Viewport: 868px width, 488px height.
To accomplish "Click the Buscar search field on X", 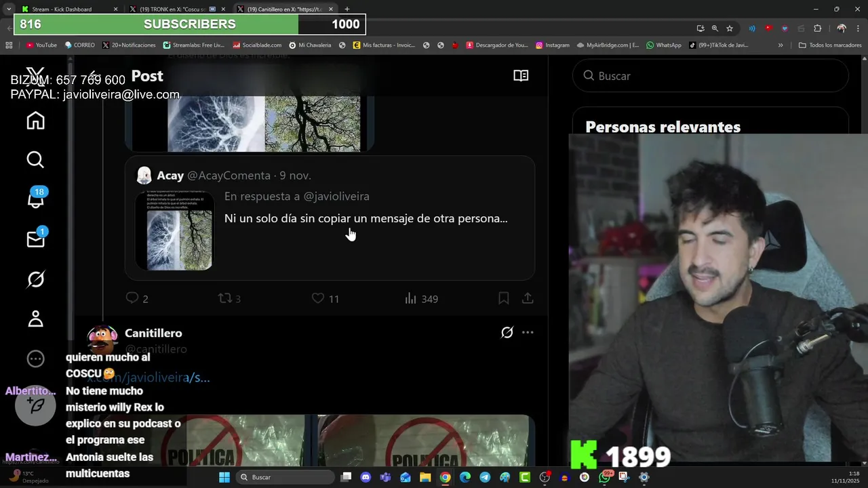I will pyautogui.click(x=710, y=76).
